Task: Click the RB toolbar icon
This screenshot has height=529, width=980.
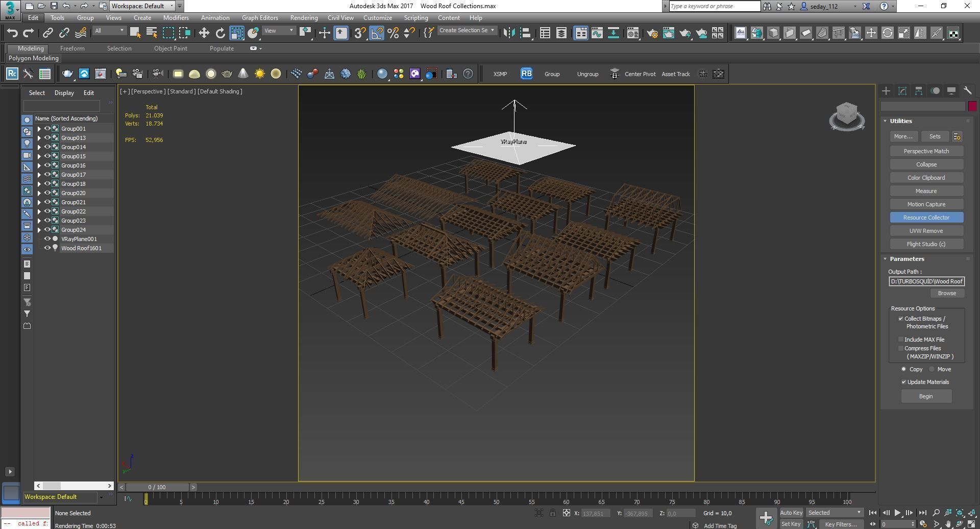Action: [526, 74]
